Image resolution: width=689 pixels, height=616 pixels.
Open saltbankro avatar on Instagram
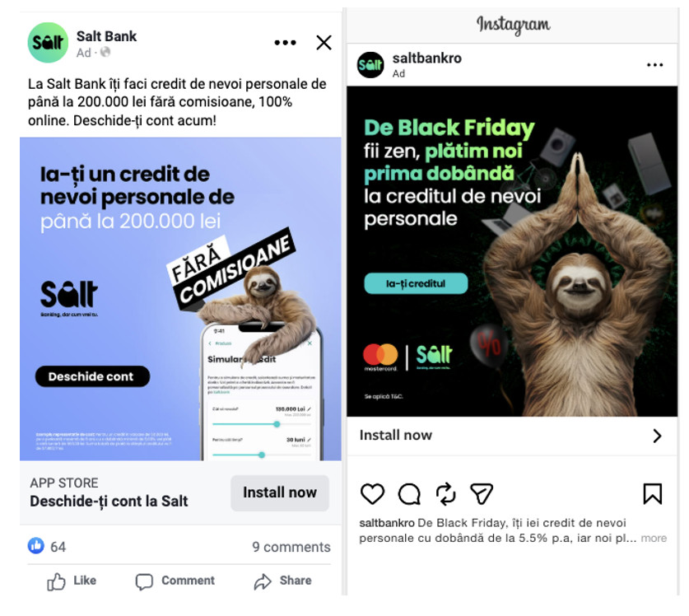pos(370,65)
